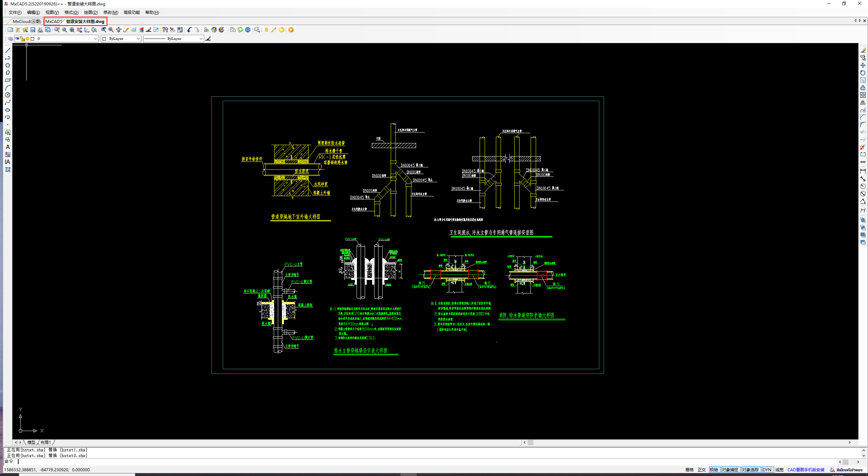This screenshot has width=868, height=476.
Task: Toggle layer lock padlock icon
Action: coord(23,39)
